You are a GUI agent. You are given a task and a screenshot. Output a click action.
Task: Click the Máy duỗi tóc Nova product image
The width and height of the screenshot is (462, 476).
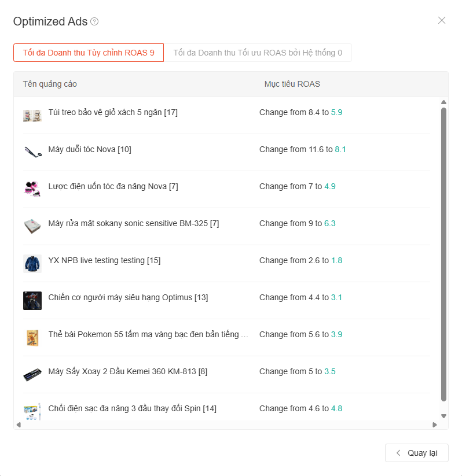(x=32, y=152)
